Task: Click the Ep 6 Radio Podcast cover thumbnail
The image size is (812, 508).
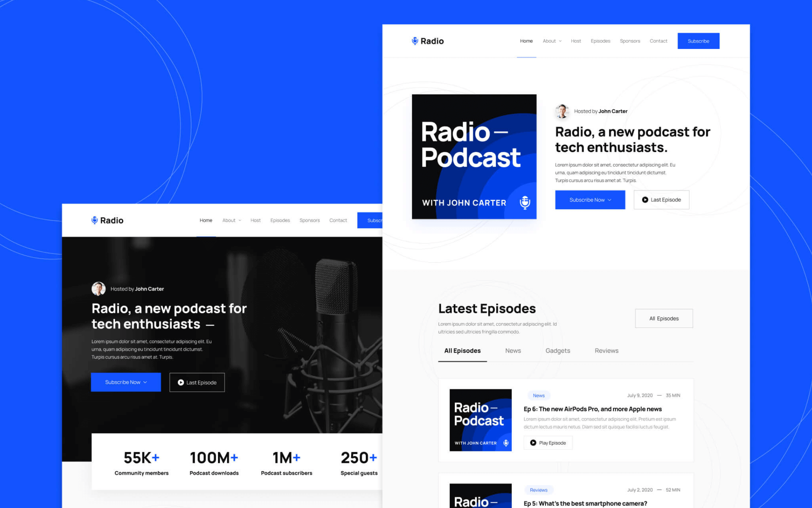Action: click(x=480, y=420)
